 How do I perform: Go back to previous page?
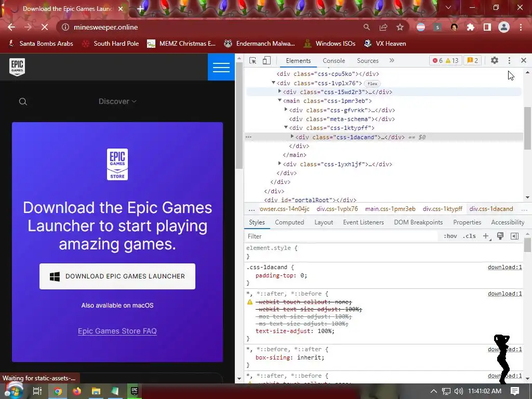coord(11,27)
